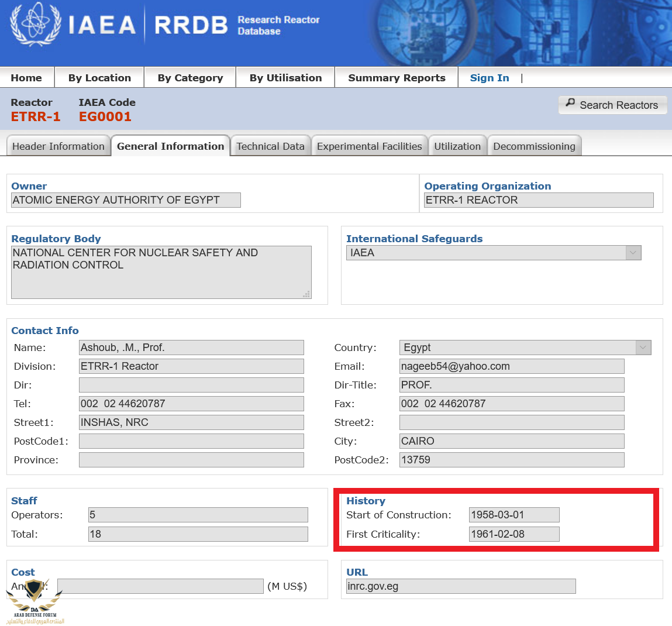Click the empty Dir field

pyautogui.click(x=191, y=384)
